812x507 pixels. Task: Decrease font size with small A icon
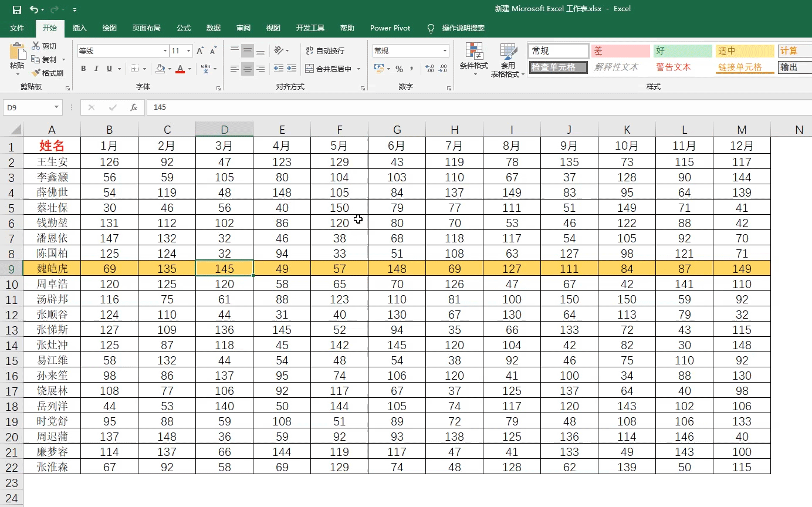(x=214, y=51)
